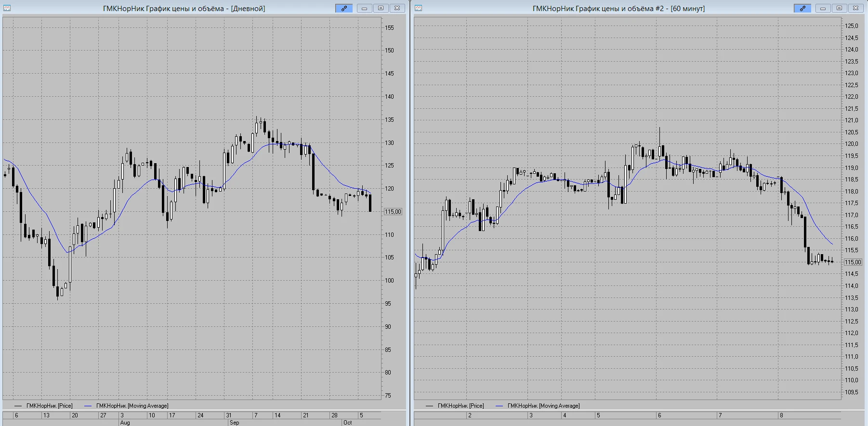Select the [Price] legend entry in the 60-minute chart
The height and width of the screenshot is (426, 868).
(455, 406)
